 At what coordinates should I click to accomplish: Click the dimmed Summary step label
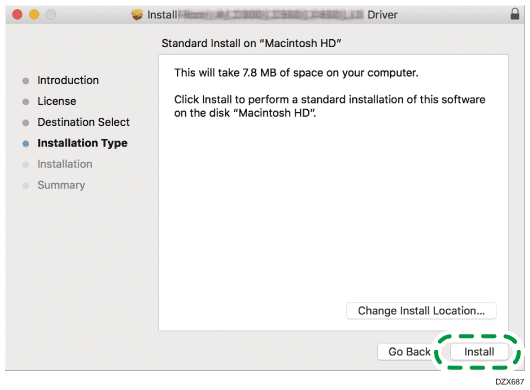(x=61, y=185)
